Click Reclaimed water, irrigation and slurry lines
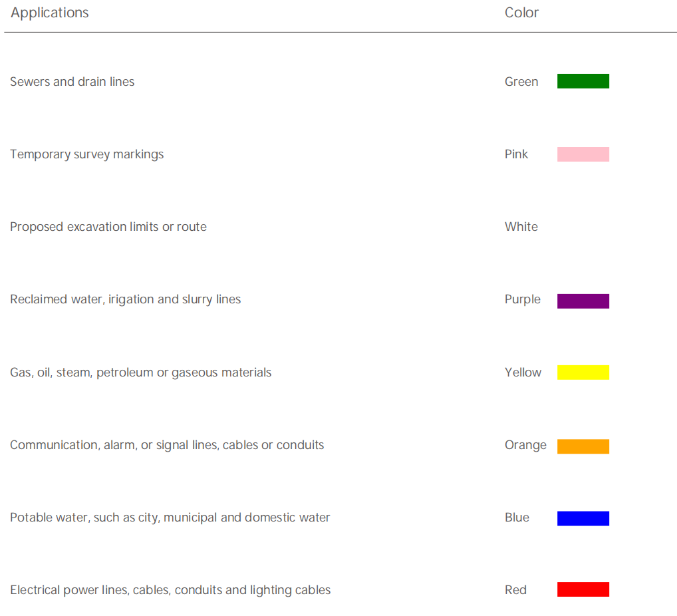The height and width of the screenshot is (616, 677). (x=125, y=299)
